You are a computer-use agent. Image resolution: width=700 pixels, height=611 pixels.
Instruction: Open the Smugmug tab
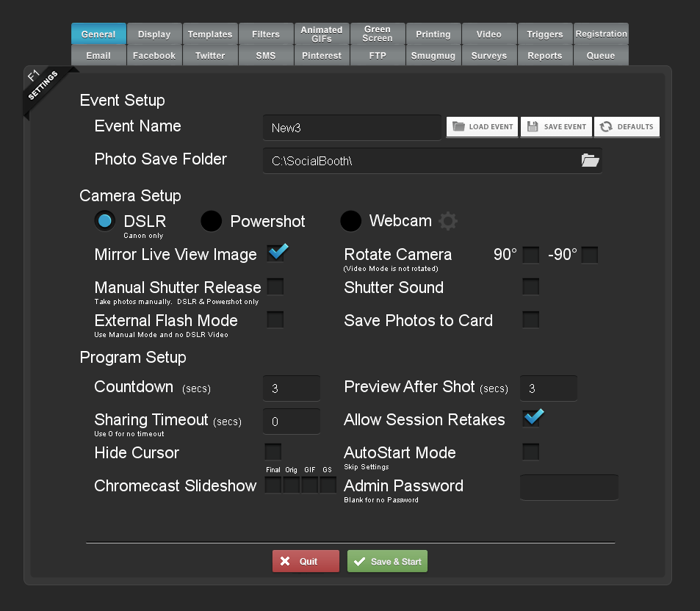click(x=433, y=55)
